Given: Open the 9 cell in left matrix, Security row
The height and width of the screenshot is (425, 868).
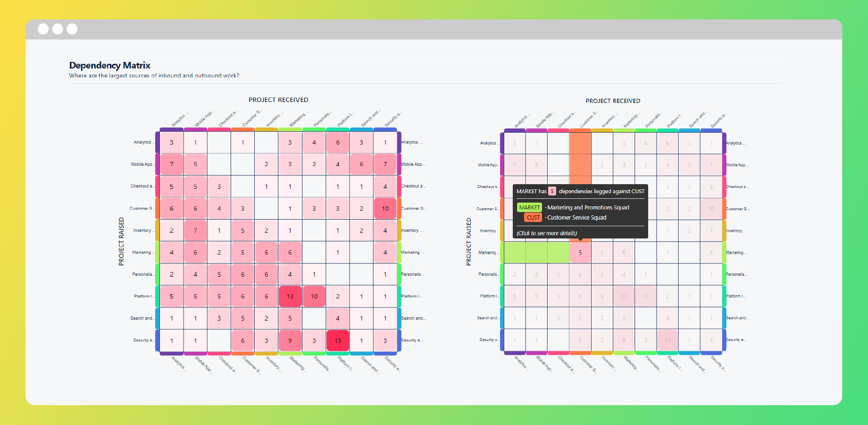Looking at the screenshot, I should pos(290,340).
